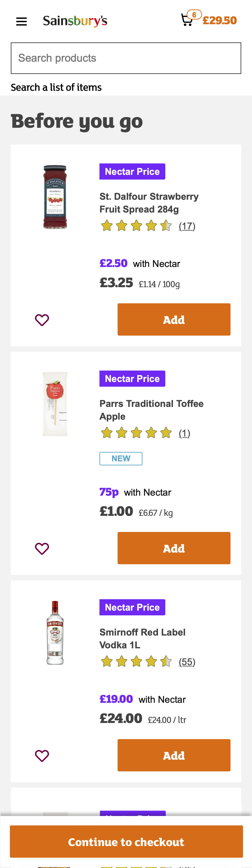Open the 17 reviews for St. Dalfour spread
252x868 pixels.
point(187,226)
